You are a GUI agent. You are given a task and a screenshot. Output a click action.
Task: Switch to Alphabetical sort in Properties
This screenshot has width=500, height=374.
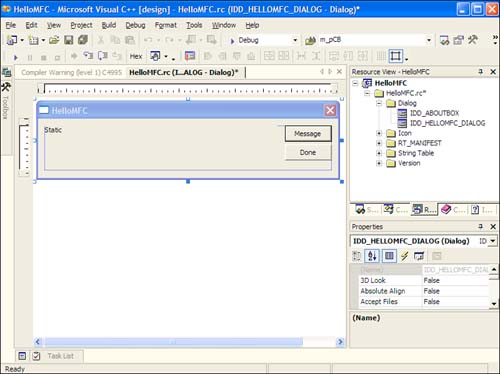coord(372,256)
